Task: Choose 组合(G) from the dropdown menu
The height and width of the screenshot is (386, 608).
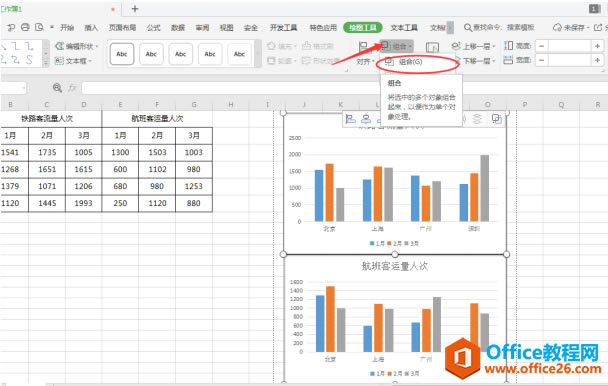Action: (418, 62)
